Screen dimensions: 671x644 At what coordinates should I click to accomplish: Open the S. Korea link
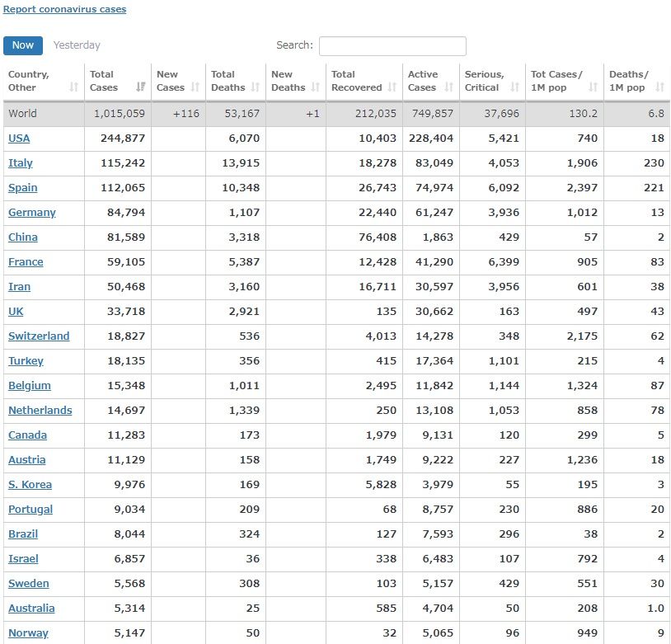(x=30, y=485)
